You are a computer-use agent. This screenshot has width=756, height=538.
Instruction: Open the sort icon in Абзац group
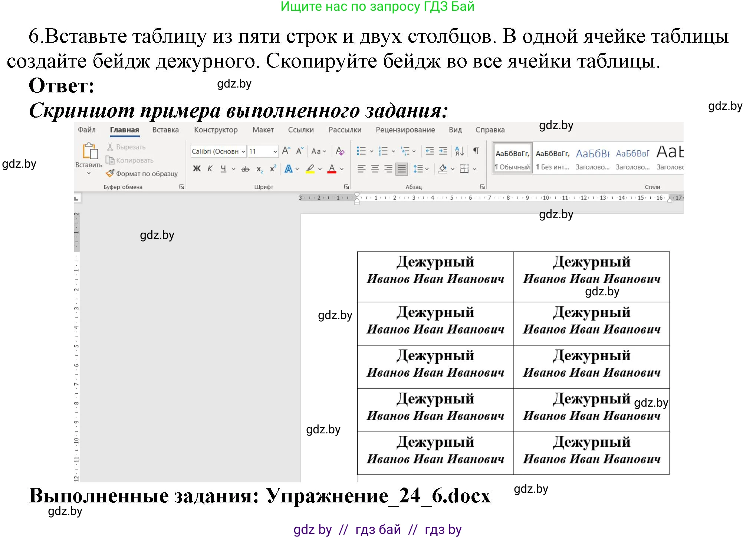click(459, 151)
